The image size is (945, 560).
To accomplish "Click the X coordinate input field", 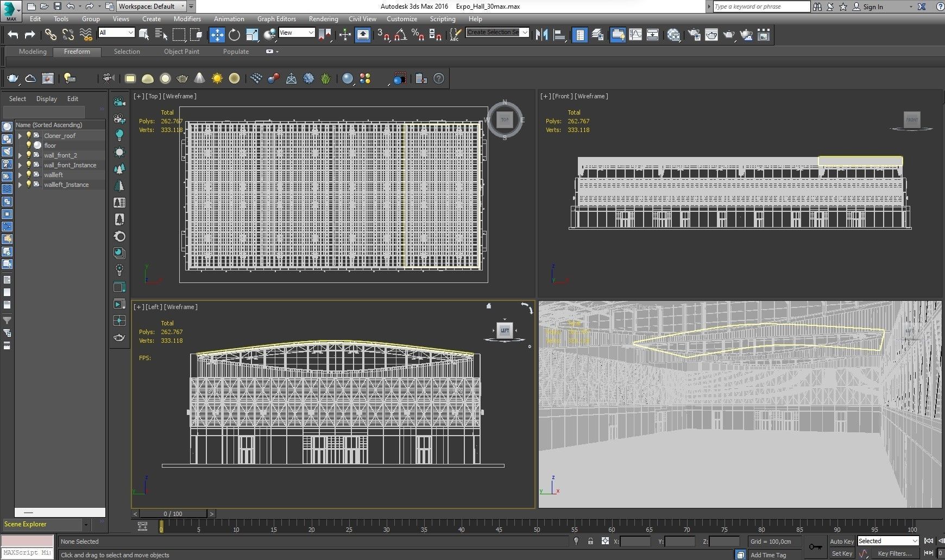I will tap(635, 541).
